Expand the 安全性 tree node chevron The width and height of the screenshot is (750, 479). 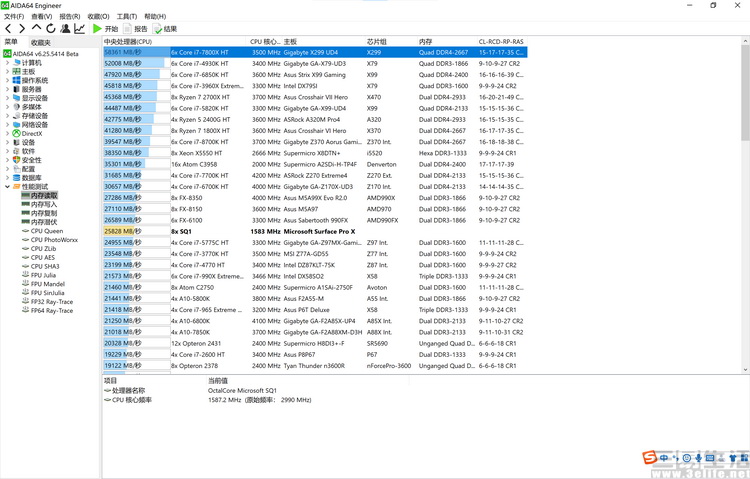coord(7,160)
